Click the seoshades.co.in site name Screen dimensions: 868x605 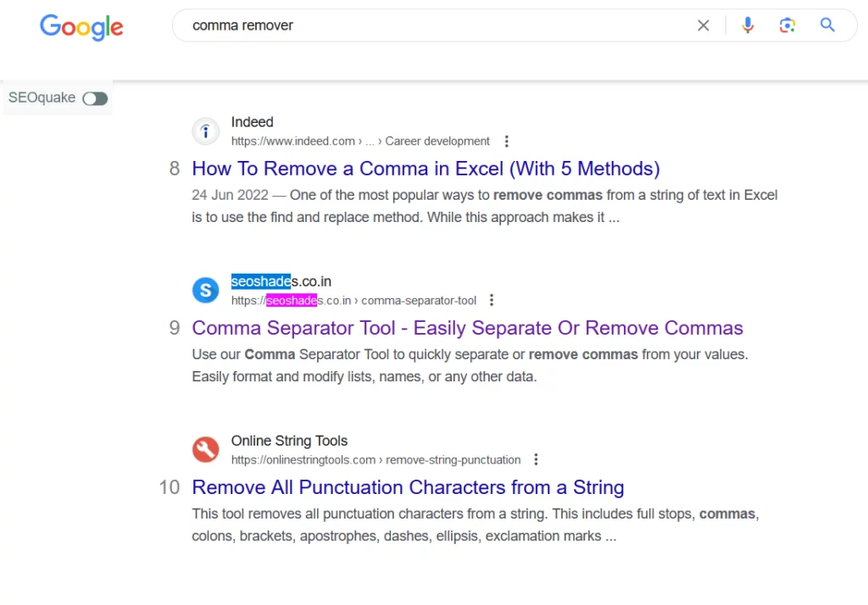[x=281, y=281]
